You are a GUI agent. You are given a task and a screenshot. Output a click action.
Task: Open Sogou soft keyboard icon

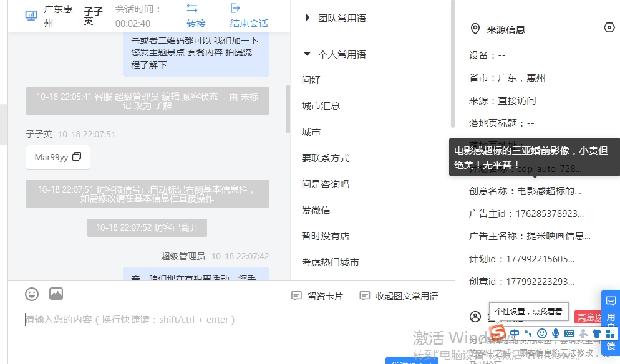coord(569,333)
